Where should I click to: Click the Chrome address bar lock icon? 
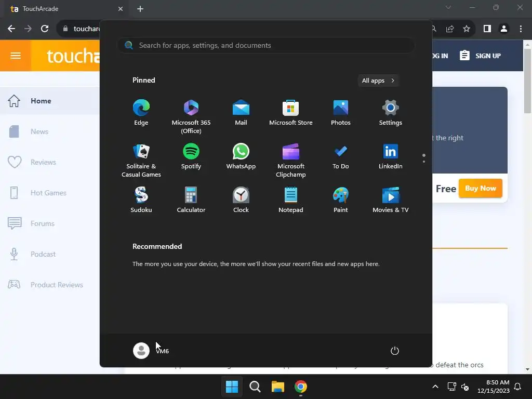65,29
